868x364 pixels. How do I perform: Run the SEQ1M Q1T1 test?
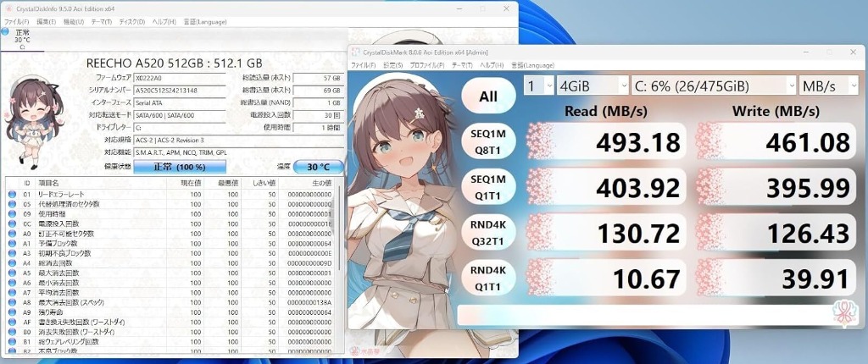click(x=488, y=187)
